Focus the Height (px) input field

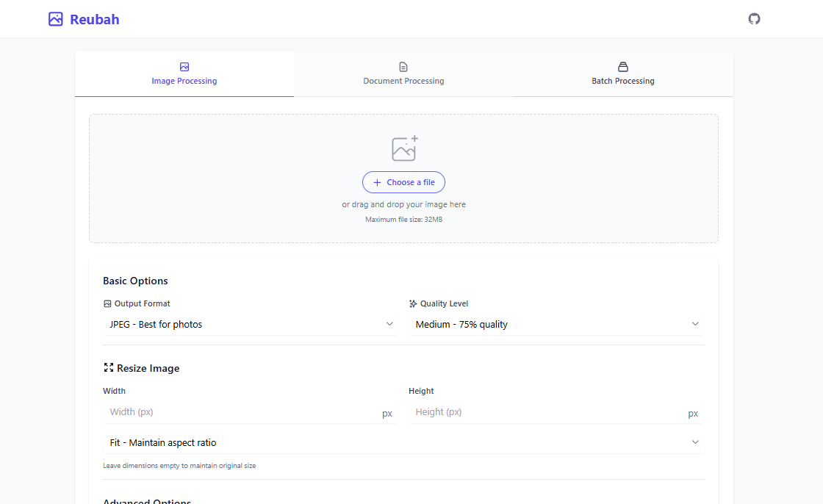[548, 412]
